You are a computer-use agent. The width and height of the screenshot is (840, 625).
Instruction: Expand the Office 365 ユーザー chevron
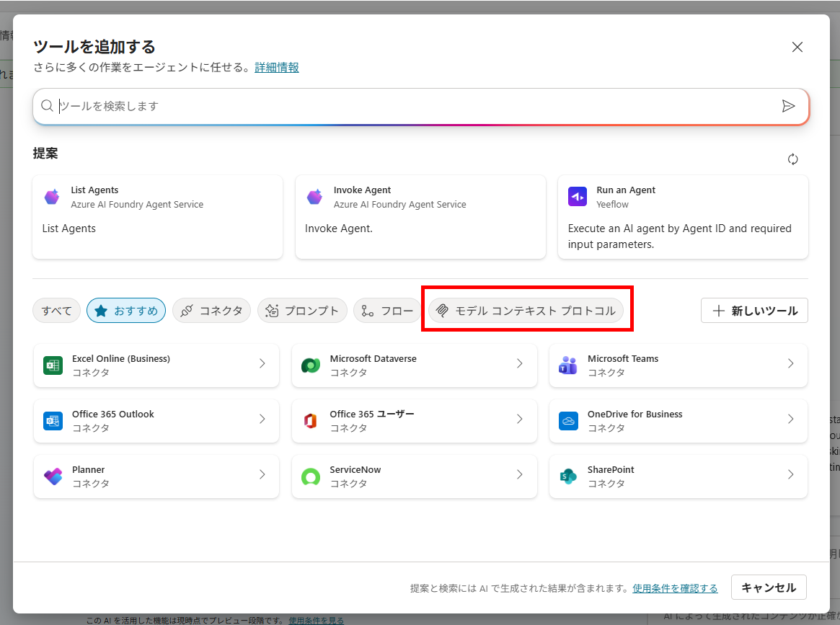[x=519, y=419]
